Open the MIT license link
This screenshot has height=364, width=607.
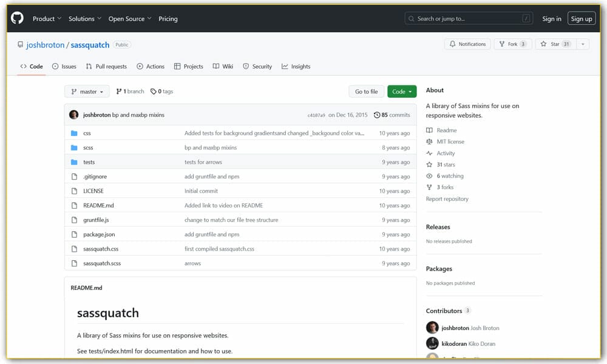(x=450, y=142)
